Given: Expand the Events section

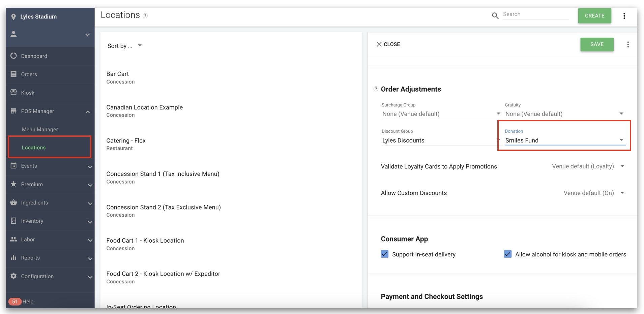Looking at the screenshot, I should 90,167.
